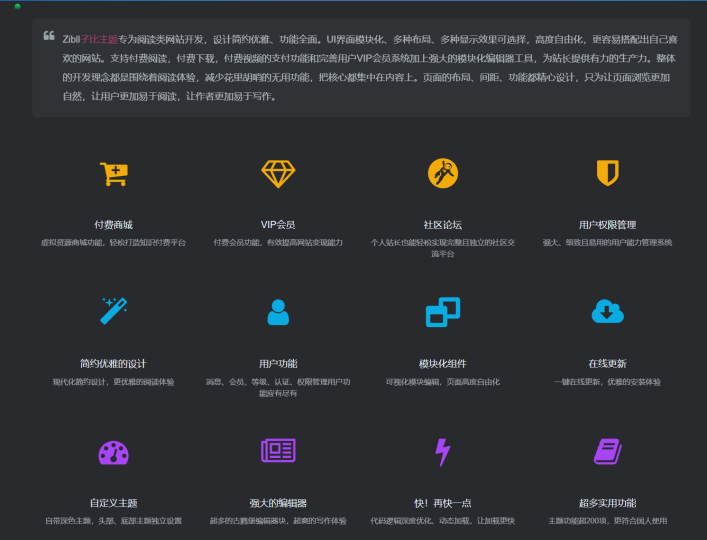
Task: Click the description 代码逻辑深度优化、动态加载，让加载更快
Action: [443, 521]
